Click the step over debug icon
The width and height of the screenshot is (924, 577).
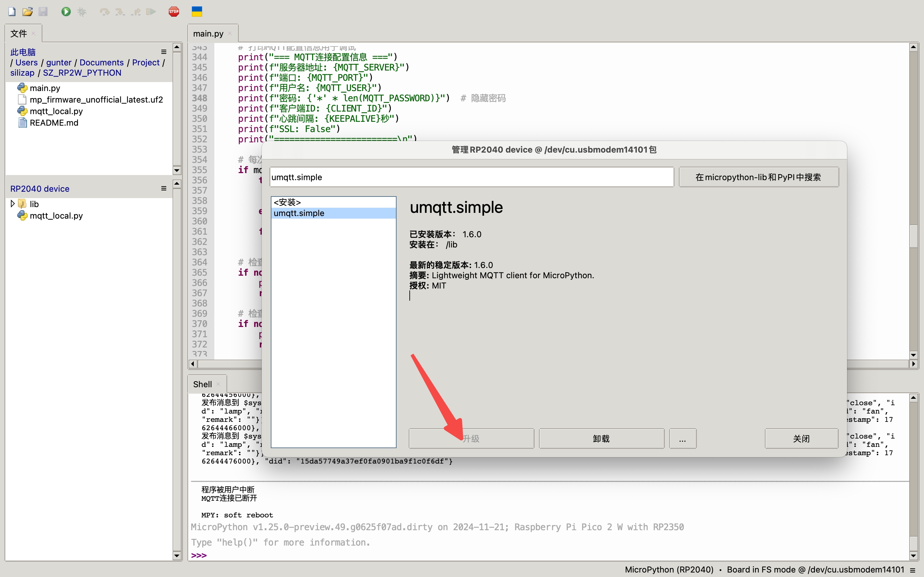pyautogui.click(x=104, y=12)
